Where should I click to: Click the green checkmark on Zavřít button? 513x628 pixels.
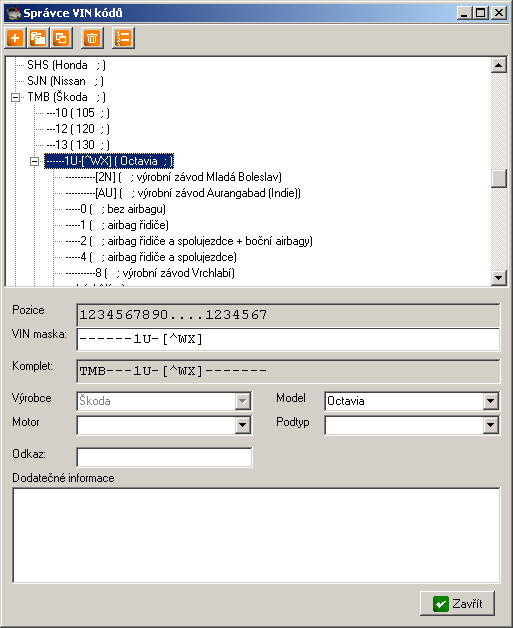pyautogui.click(x=441, y=604)
